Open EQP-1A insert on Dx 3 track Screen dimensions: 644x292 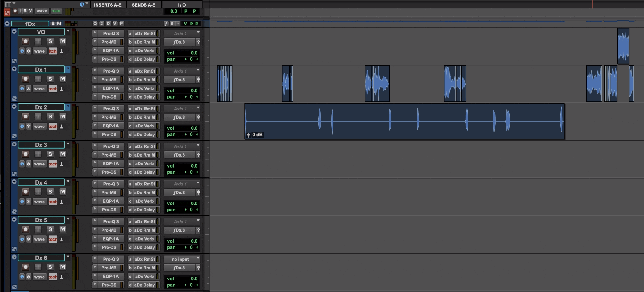[111, 163]
